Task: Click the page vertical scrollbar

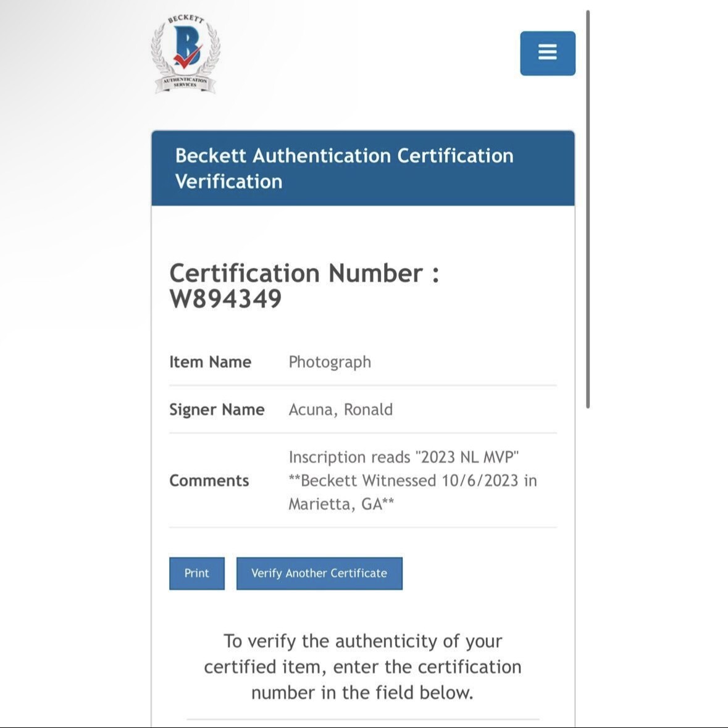Action: pyautogui.click(x=588, y=209)
